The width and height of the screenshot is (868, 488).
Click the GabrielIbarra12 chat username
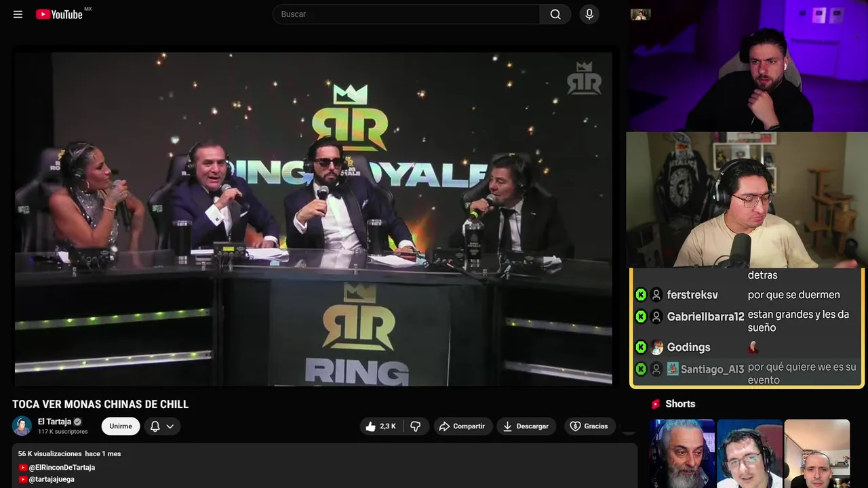click(706, 317)
